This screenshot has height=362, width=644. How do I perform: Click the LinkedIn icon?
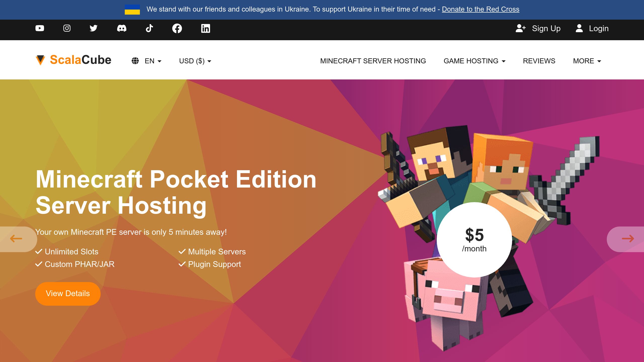tap(206, 28)
